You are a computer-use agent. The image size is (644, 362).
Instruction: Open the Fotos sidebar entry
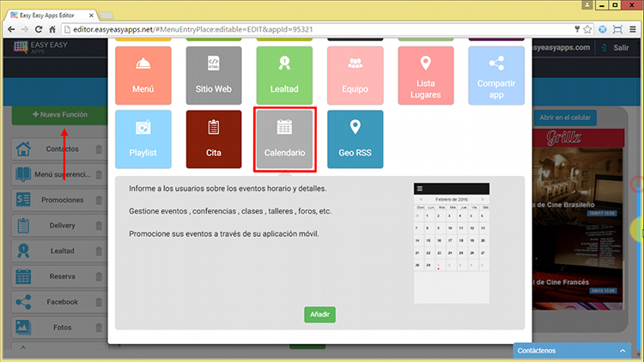(x=58, y=327)
